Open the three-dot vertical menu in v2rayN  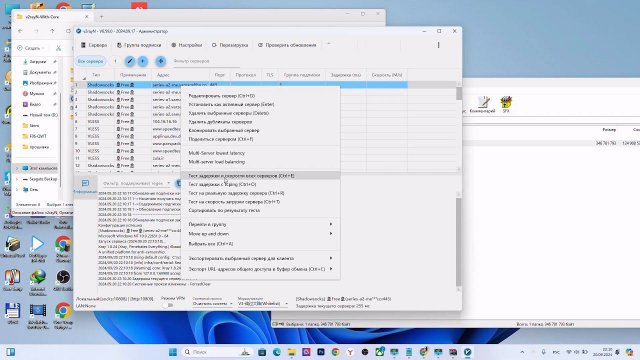coord(438,45)
